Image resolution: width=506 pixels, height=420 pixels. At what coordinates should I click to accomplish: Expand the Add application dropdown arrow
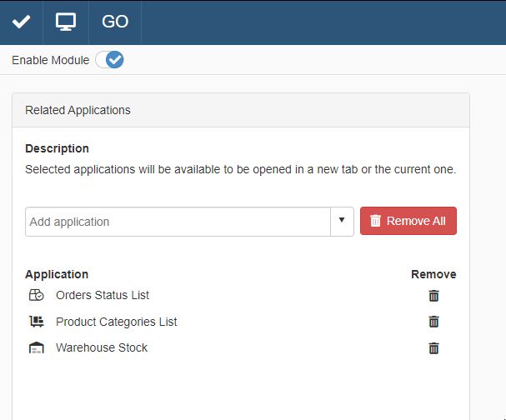click(x=342, y=222)
